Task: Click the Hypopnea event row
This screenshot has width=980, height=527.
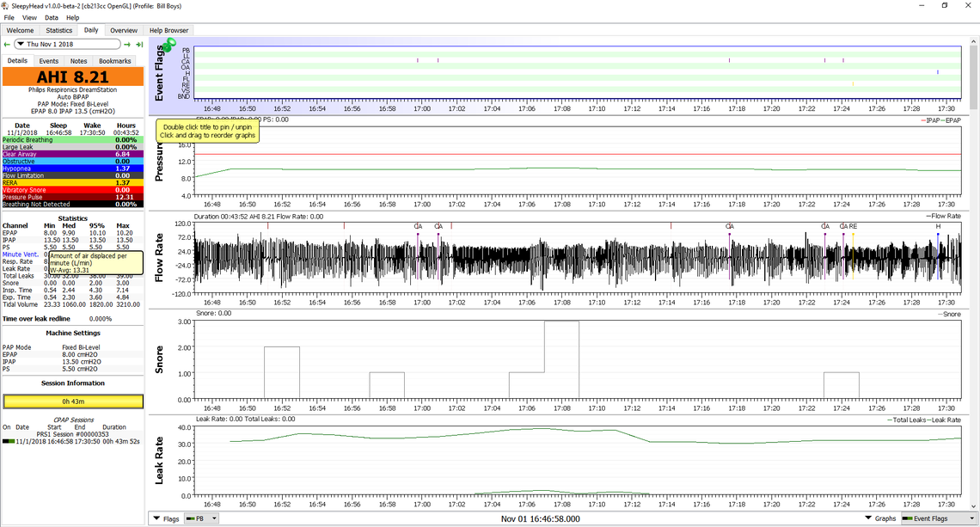Action: [72, 169]
